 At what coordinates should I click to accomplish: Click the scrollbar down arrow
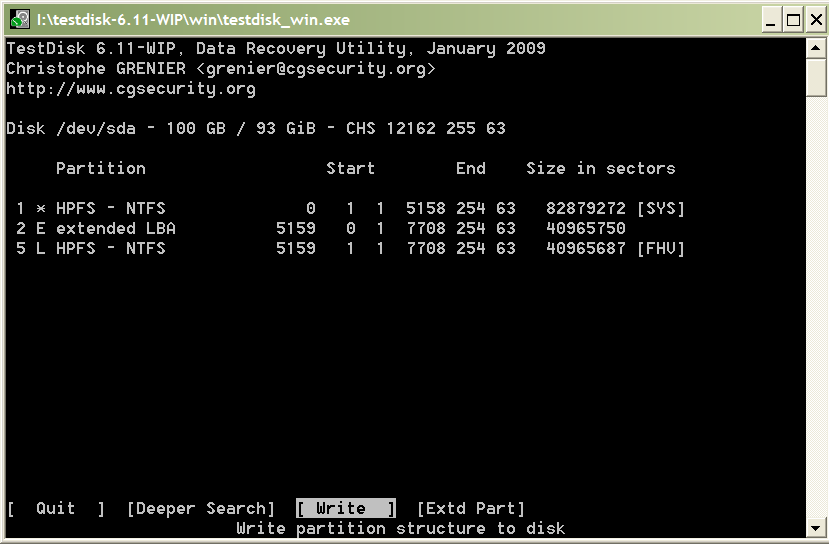[x=816, y=528]
